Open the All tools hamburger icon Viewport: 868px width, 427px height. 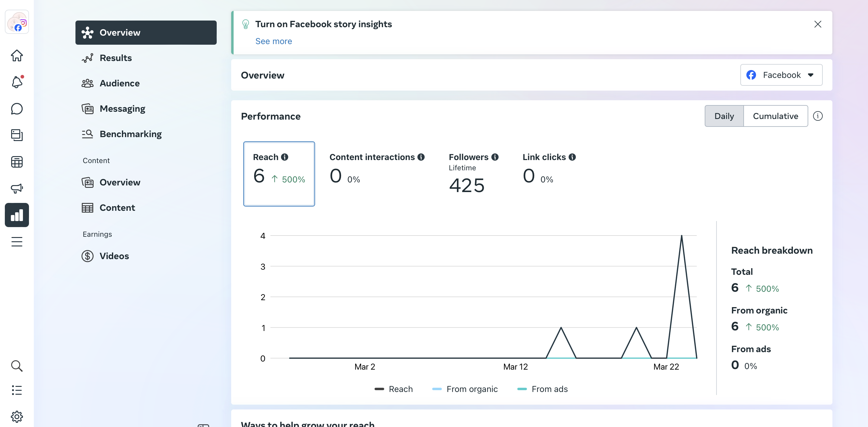pyautogui.click(x=17, y=242)
